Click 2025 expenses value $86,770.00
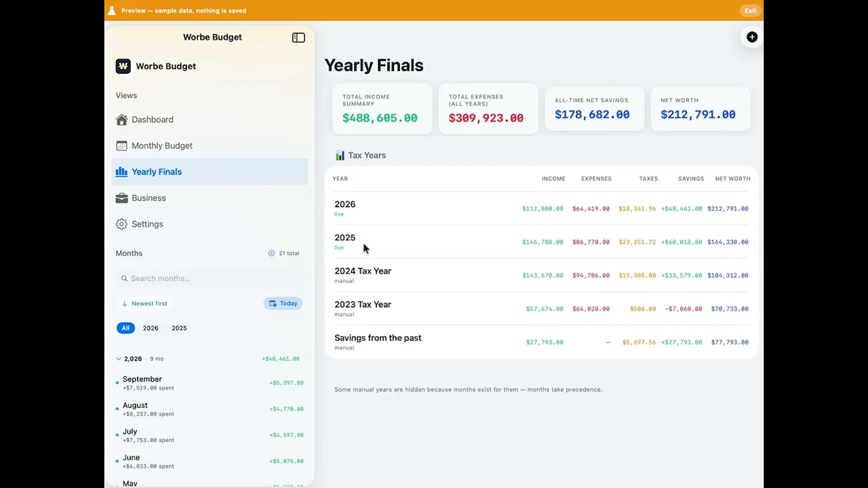The height and width of the screenshot is (488, 868). (x=591, y=242)
